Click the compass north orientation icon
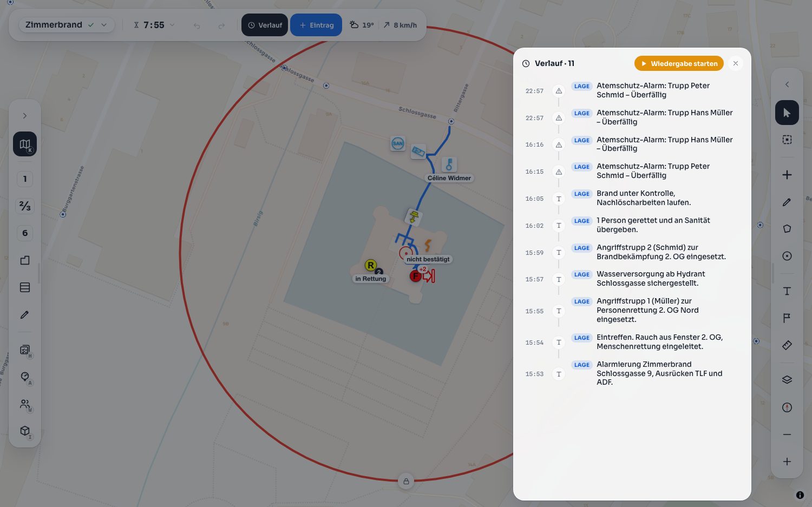The image size is (812, 507). tap(787, 407)
